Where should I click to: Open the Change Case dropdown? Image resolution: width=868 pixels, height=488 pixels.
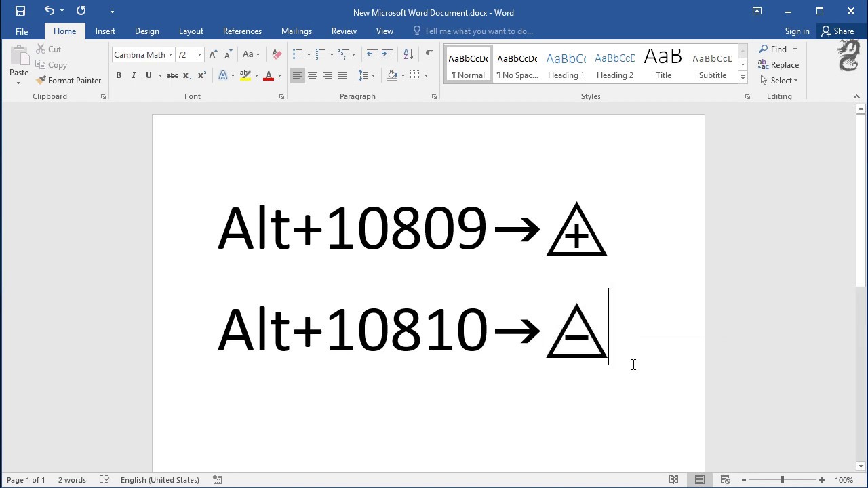[252, 54]
